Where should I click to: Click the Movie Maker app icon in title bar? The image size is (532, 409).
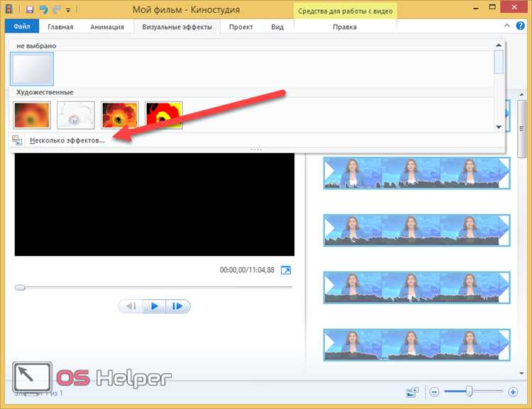[9, 9]
